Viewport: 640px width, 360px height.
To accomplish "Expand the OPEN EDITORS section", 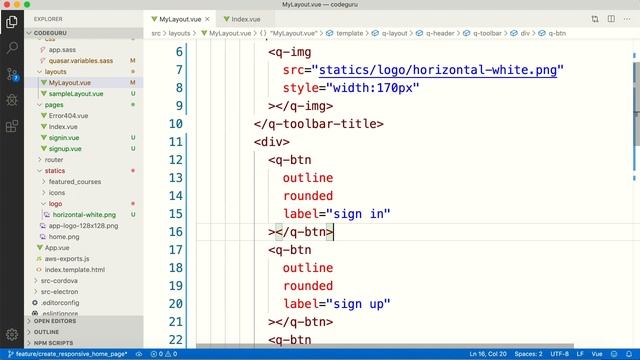I will [x=84, y=321].
